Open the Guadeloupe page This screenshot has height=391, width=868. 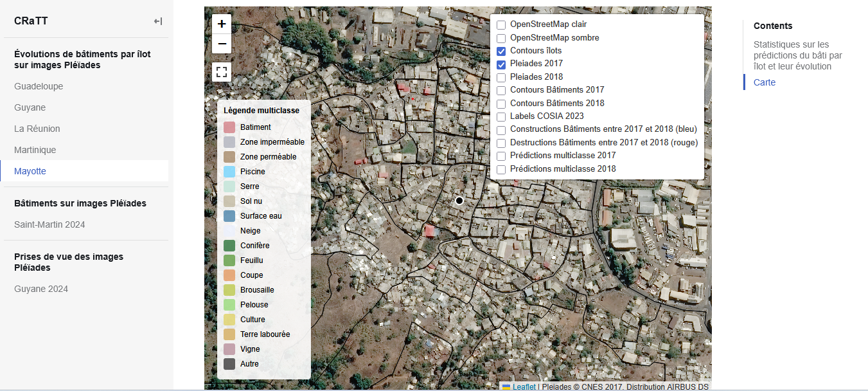coord(39,86)
